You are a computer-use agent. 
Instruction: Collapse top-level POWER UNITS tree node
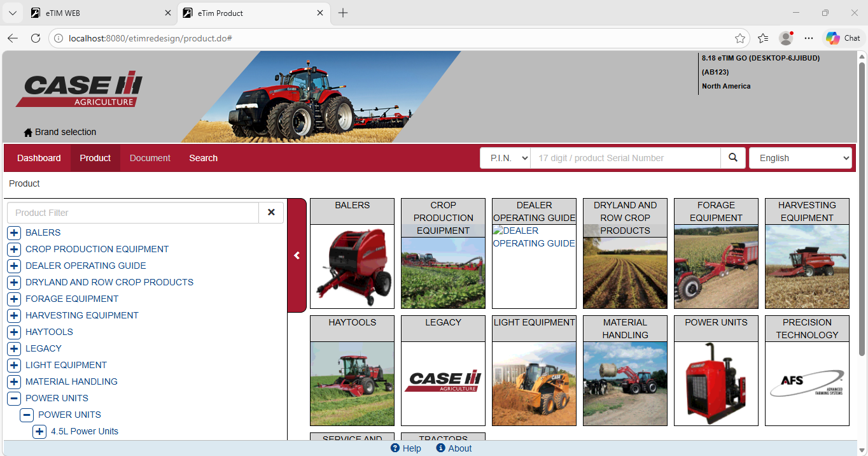14,398
